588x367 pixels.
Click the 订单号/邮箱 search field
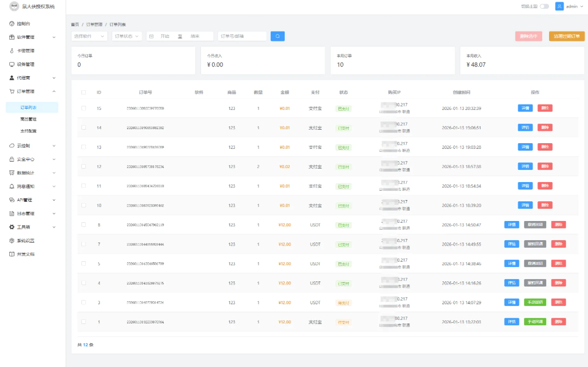pos(242,36)
